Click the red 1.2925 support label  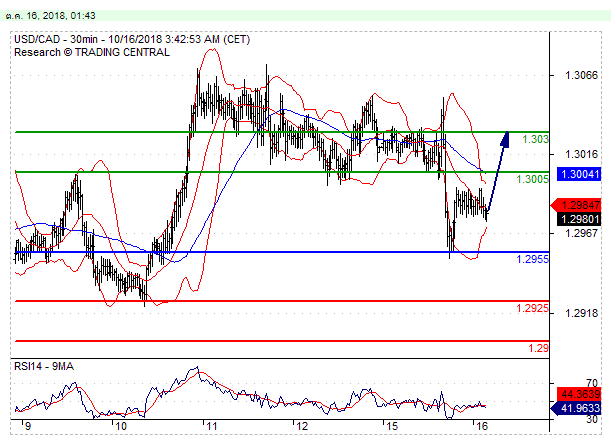[532, 309]
